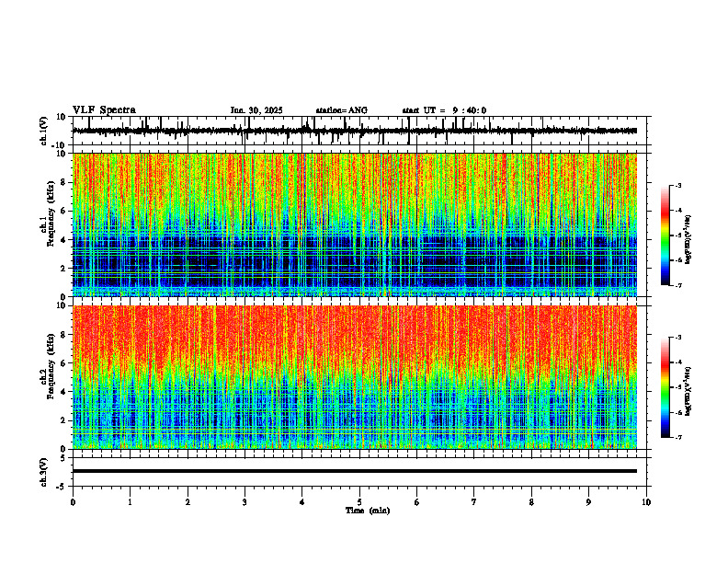Click inside the ch.1 spectrogram panel

[354, 224]
